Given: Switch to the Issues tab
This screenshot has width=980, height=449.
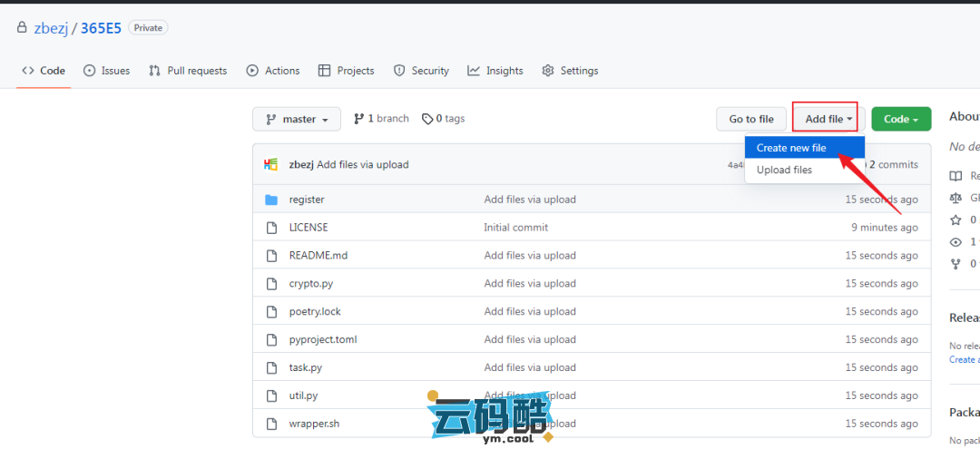Looking at the screenshot, I should (106, 71).
